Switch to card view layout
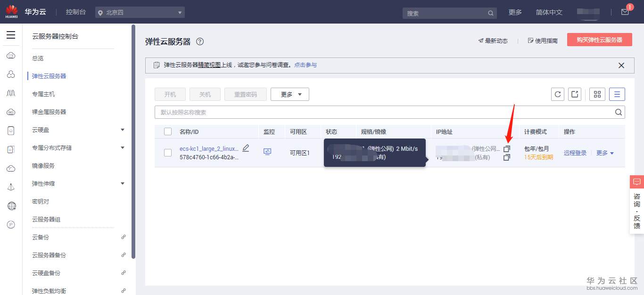 point(597,94)
